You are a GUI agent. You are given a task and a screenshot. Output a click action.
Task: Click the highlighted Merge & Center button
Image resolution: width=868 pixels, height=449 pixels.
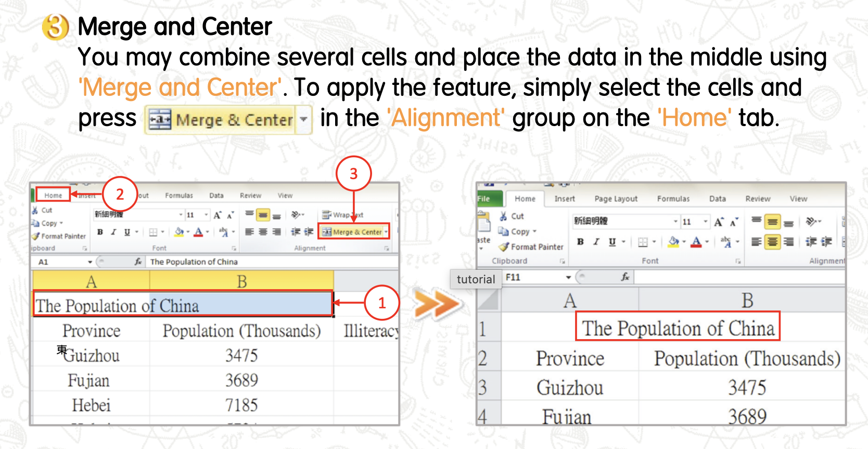point(353,232)
